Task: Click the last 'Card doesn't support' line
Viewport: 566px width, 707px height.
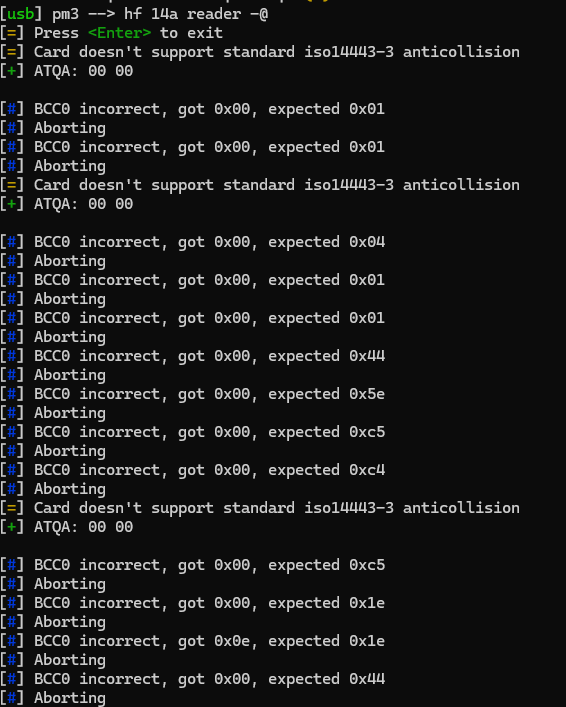Action: (260, 508)
